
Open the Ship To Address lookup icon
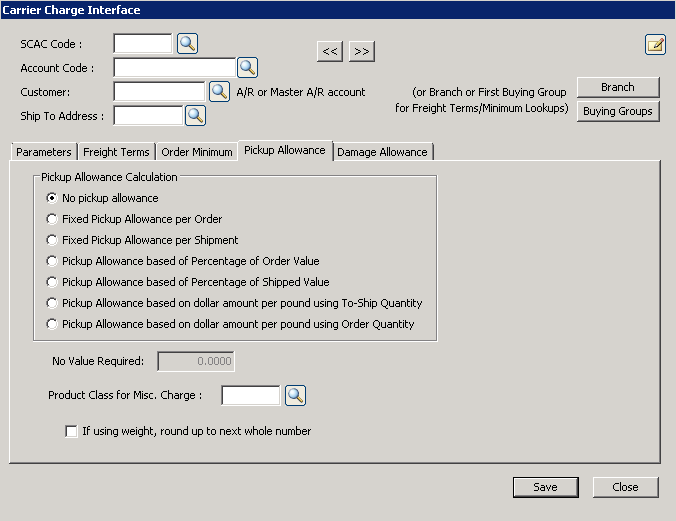tap(195, 115)
